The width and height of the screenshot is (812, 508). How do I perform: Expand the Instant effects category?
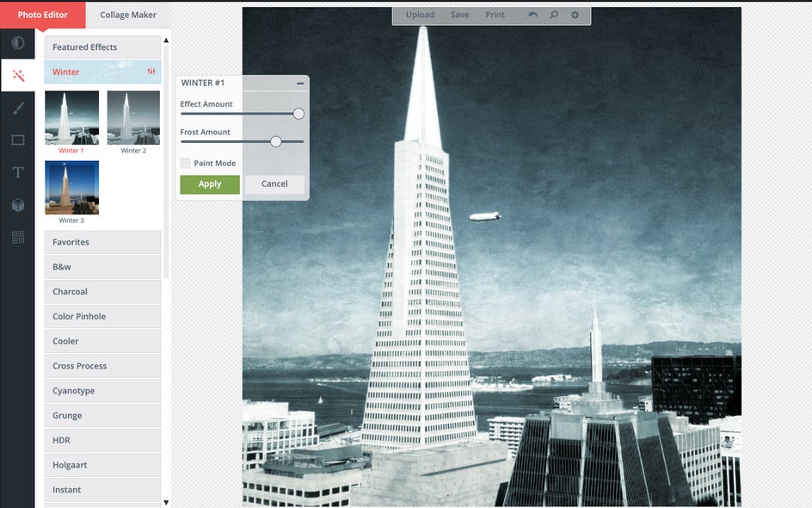pyautogui.click(x=102, y=490)
